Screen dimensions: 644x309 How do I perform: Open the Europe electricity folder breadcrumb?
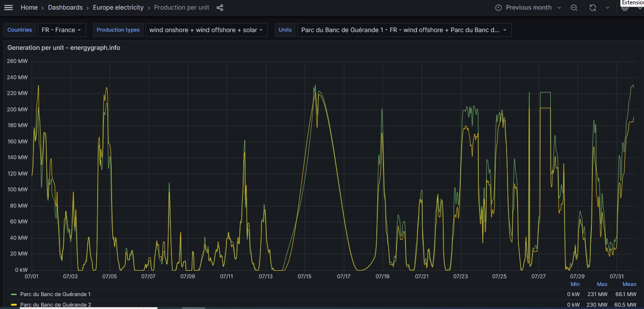pyautogui.click(x=118, y=8)
